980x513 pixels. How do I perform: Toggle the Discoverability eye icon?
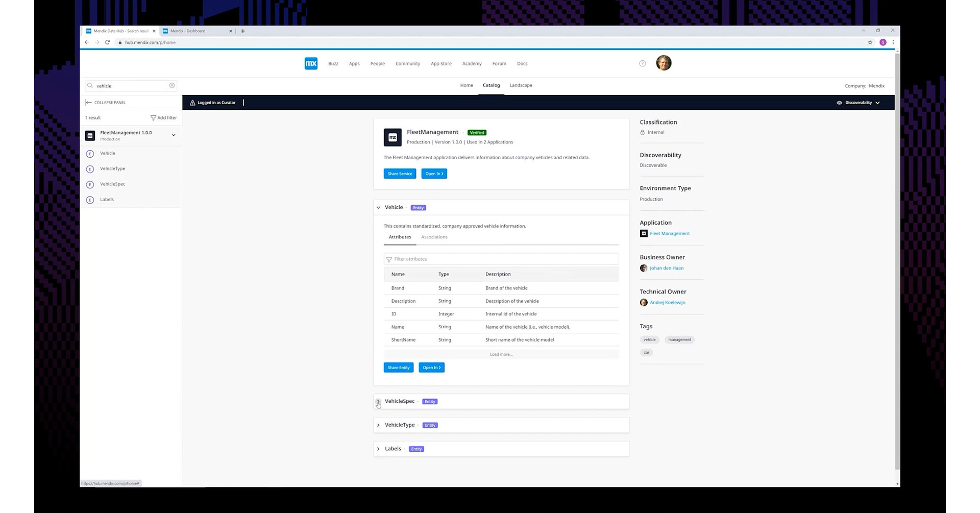[x=839, y=102]
